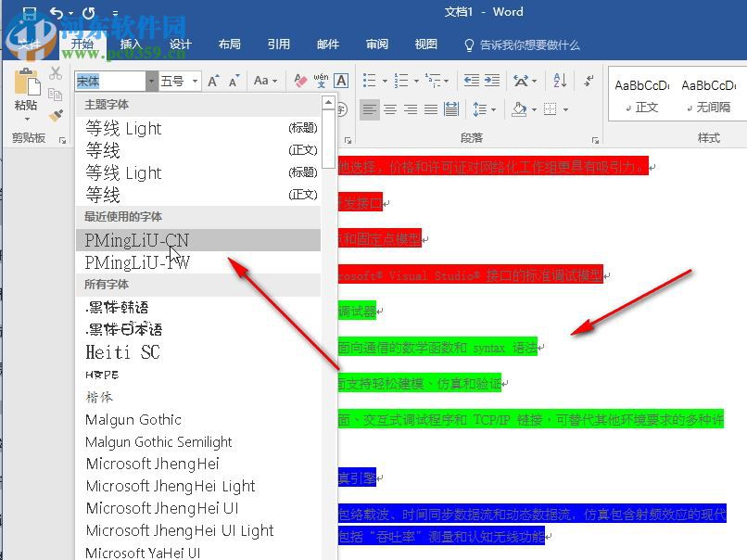Click the Save icon in quick access toolbar
This screenshot has height=560, width=747.
tap(29, 13)
